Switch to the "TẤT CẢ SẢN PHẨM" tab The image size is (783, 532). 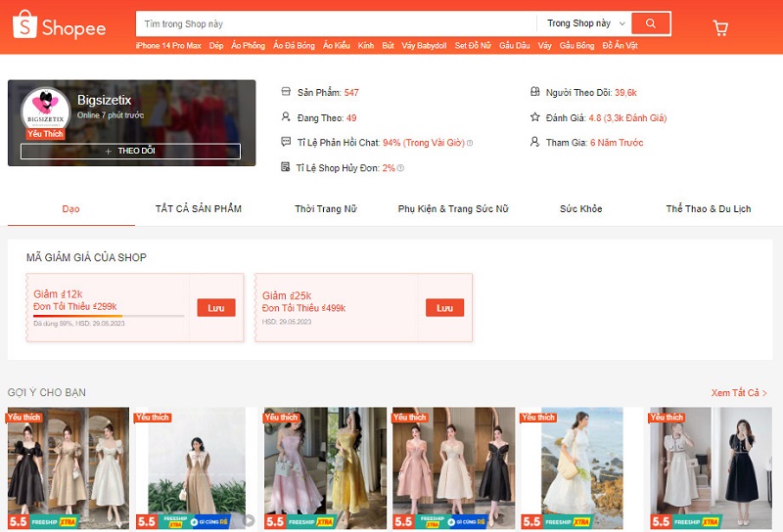tap(198, 209)
